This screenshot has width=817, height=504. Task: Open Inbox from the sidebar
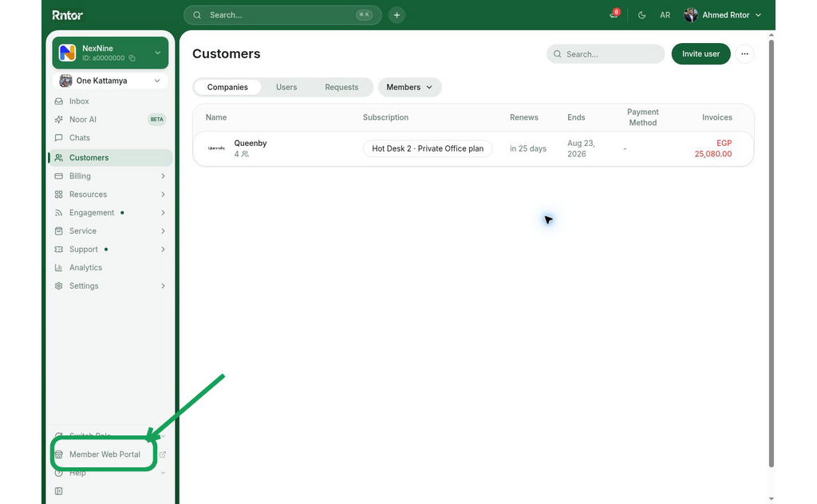(x=79, y=101)
